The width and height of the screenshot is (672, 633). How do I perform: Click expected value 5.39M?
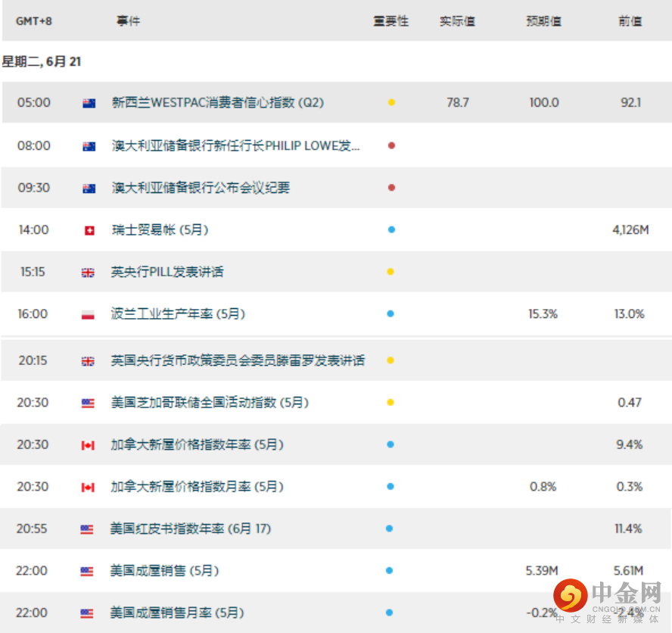[x=542, y=571]
